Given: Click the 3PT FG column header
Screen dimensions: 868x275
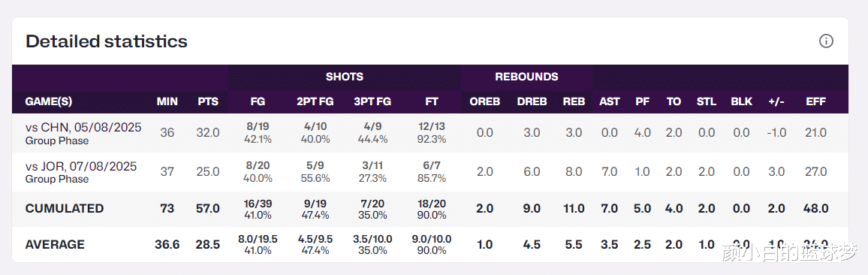Looking at the screenshot, I should coord(372,102).
